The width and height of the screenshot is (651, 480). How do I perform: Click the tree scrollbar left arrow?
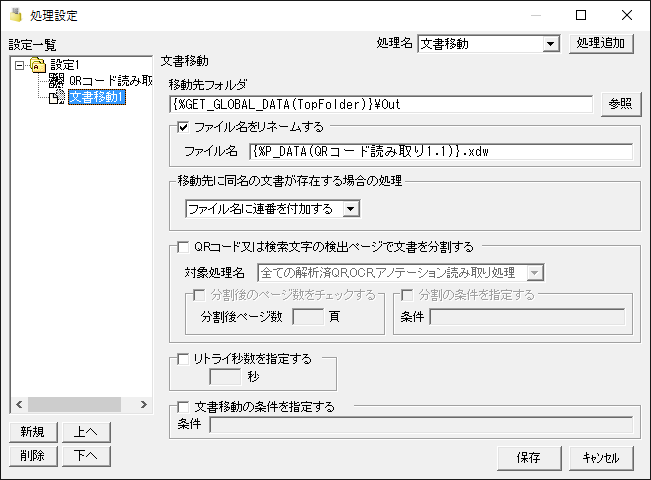tap(19, 404)
